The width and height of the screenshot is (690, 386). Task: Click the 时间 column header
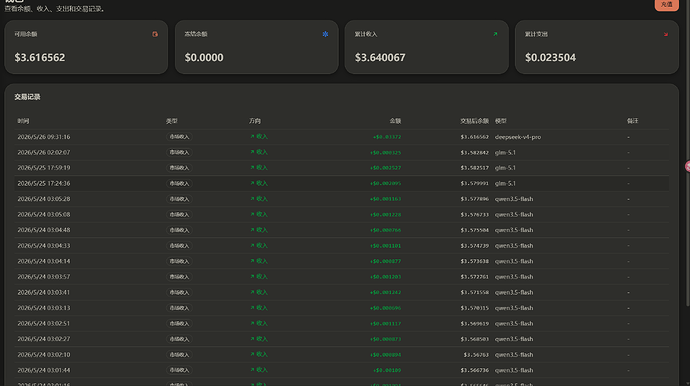[x=23, y=121]
